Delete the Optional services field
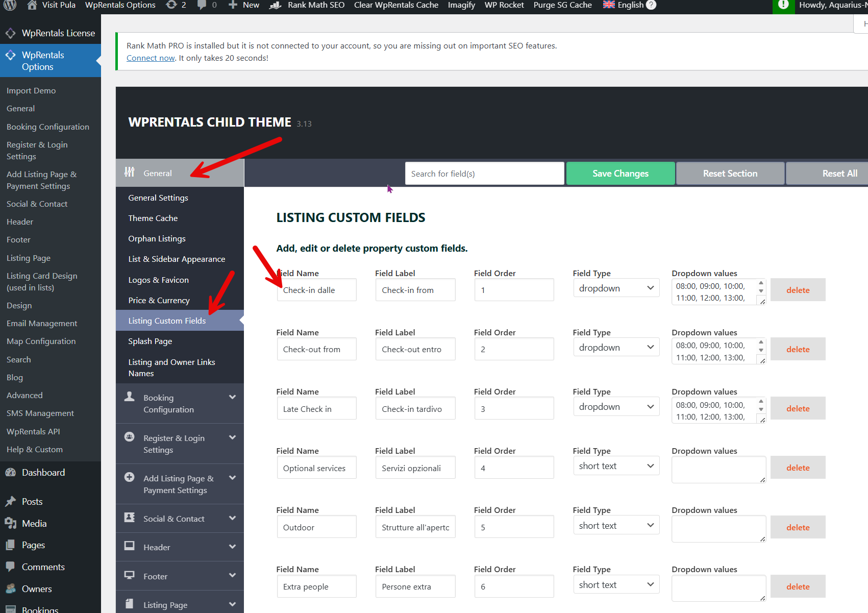Screen dimensions: 868x613 (x=798, y=468)
